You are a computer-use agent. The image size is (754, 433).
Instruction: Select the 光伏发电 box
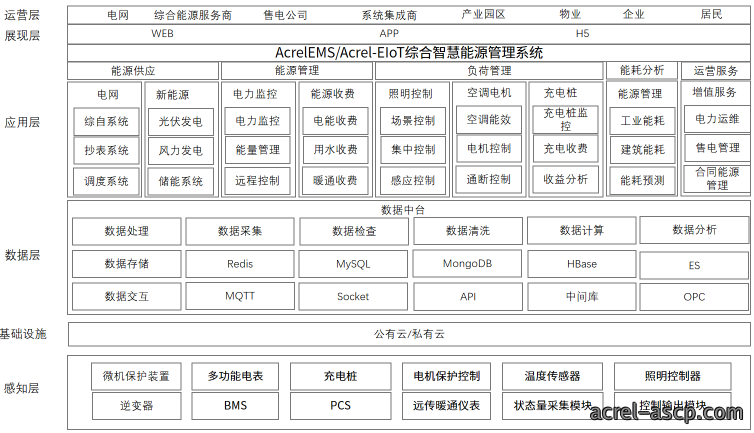[x=181, y=122]
